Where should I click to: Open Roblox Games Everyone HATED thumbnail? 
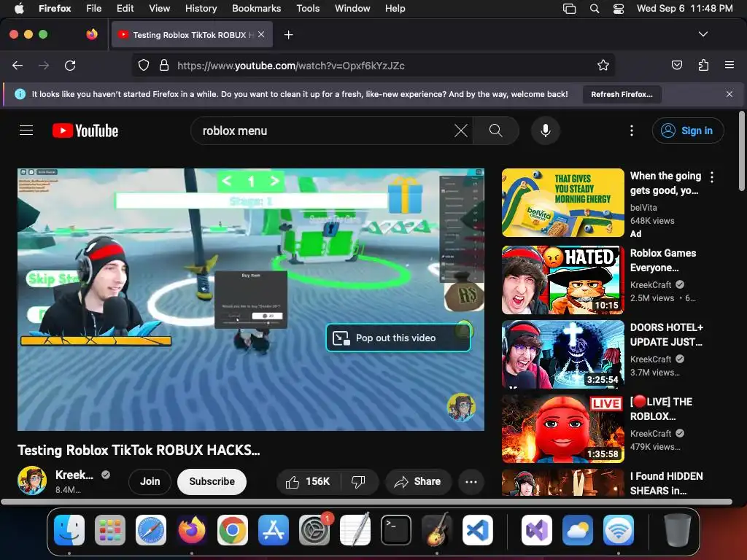pyautogui.click(x=562, y=280)
